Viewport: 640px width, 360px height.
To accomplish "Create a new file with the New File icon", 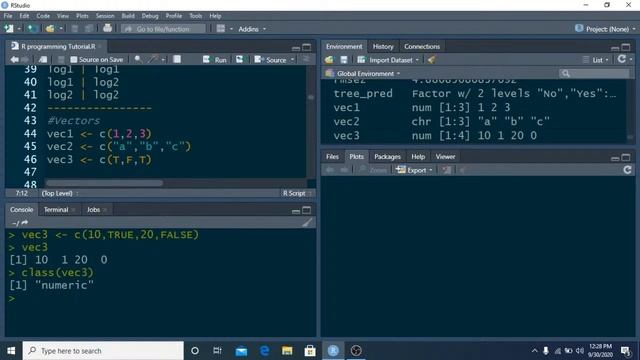I will 9,29.
